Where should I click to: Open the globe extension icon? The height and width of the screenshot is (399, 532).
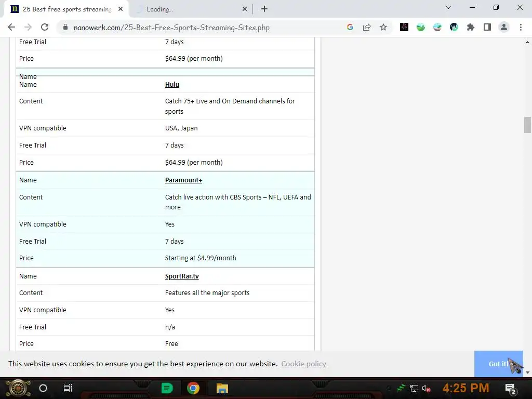[437, 27]
